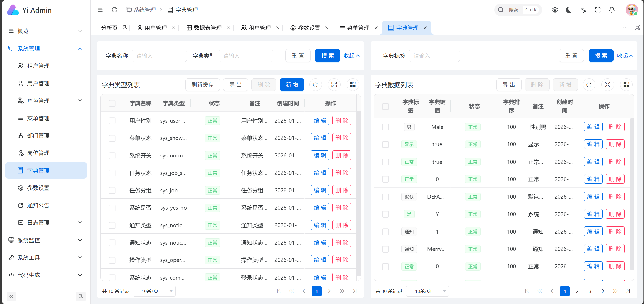Click the page refresh icon in header
This screenshot has height=304, width=644.
(x=114, y=10)
